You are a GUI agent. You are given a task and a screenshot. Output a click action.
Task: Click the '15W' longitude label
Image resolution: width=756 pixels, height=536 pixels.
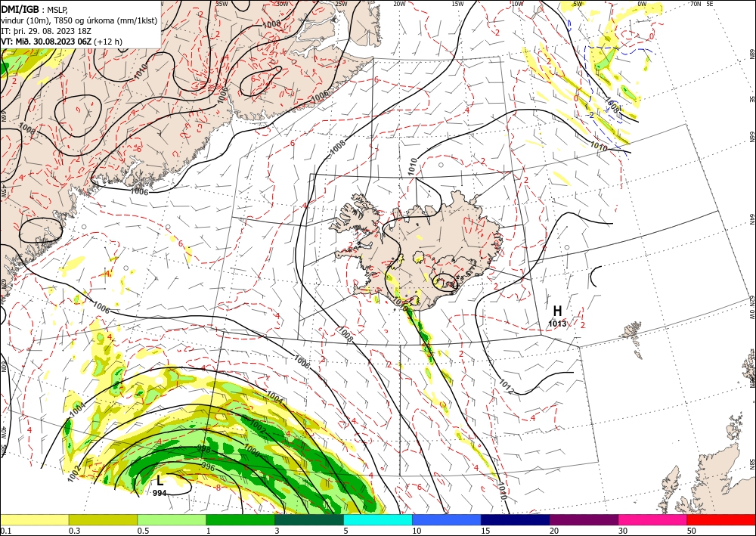pyautogui.click(x=458, y=4)
